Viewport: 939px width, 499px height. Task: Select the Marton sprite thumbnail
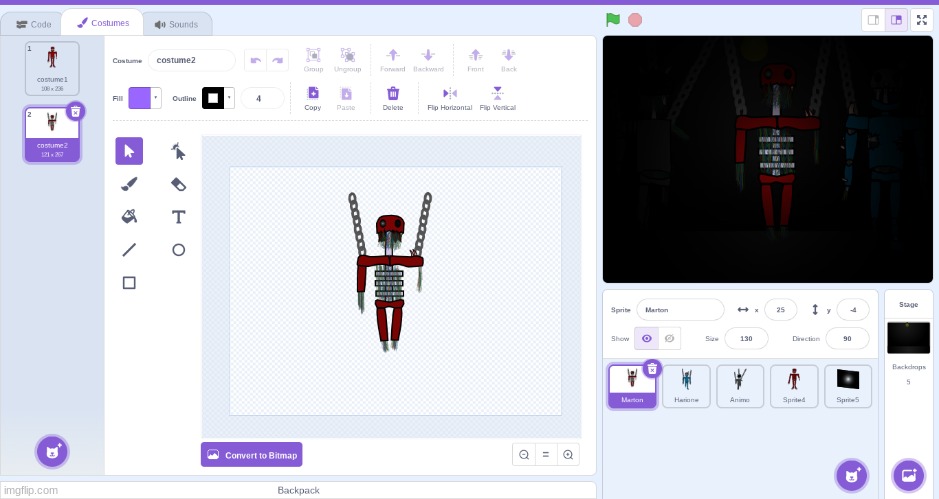click(x=632, y=387)
